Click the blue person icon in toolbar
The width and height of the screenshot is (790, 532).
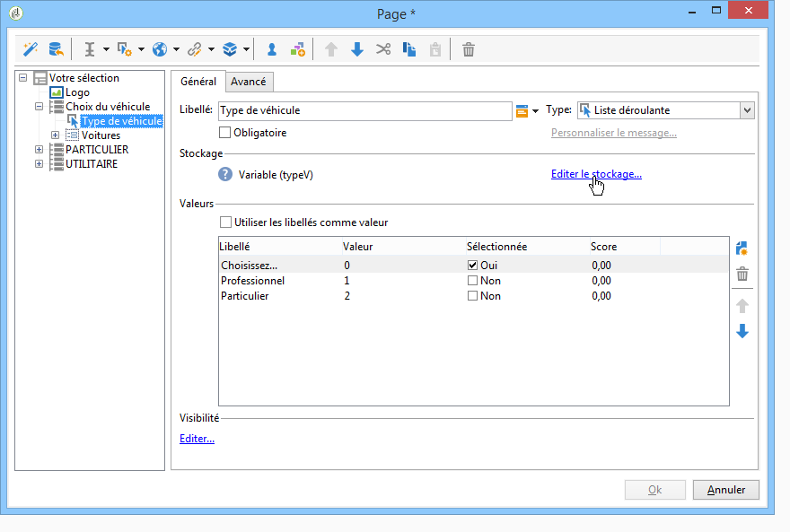(271, 49)
